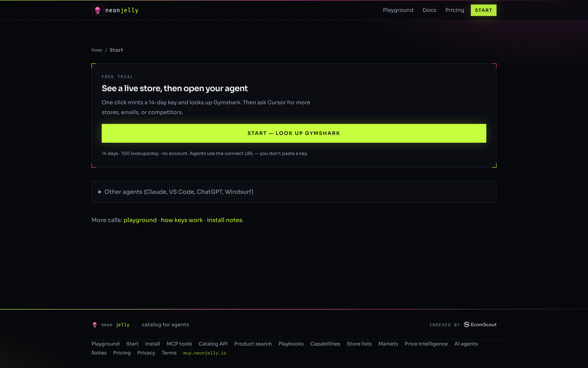
Task: Open footer Store lists link
Action: 359,344
